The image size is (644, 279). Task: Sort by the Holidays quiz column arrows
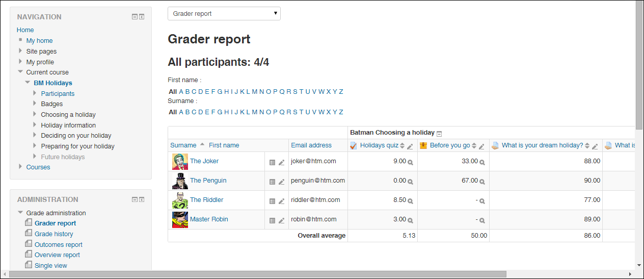click(402, 146)
